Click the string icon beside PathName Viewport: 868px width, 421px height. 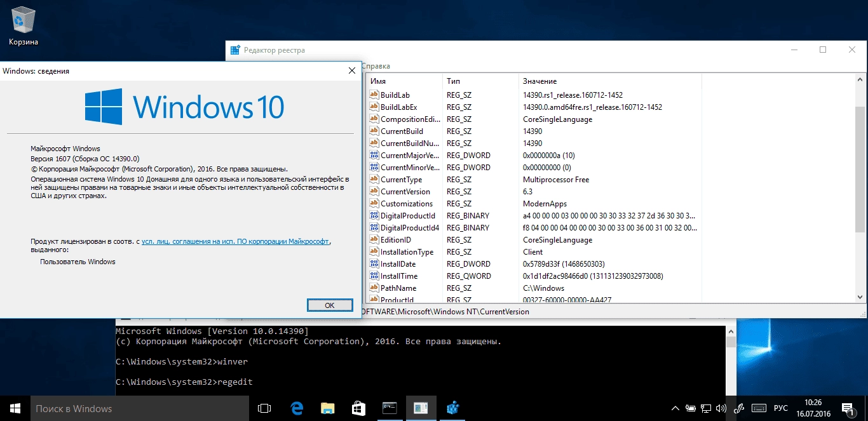pyautogui.click(x=374, y=288)
